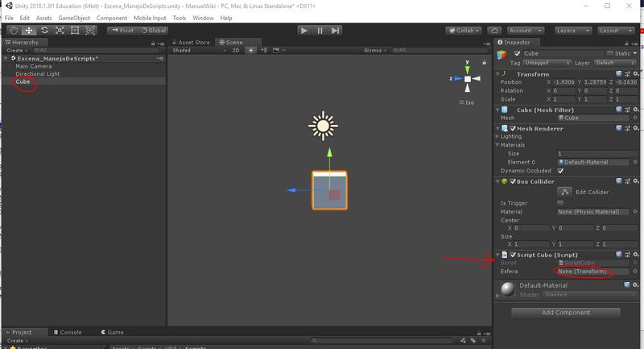Select the combined Transform tool
The image size is (644, 349).
coord(90,31)
